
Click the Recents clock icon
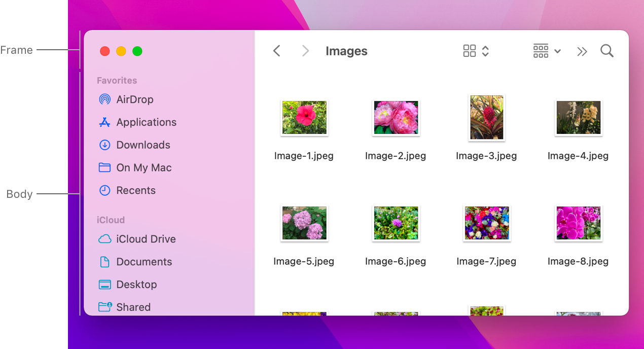point(104,190)
